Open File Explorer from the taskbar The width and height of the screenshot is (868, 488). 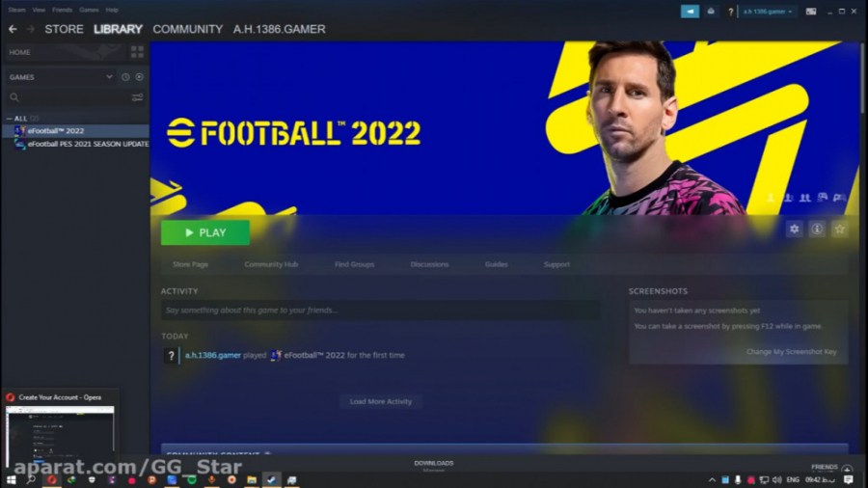click(x=252, y=480)
